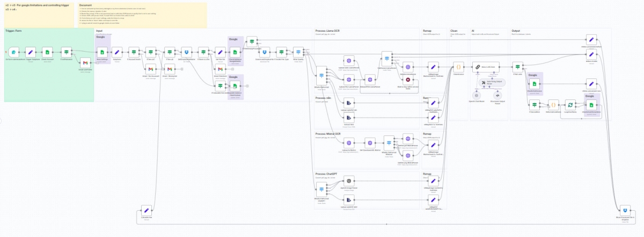Image resolution: width=644 pixels, height=237 pixels.
Task: Open the Loop Over Items node
Action: coord(569,105)
